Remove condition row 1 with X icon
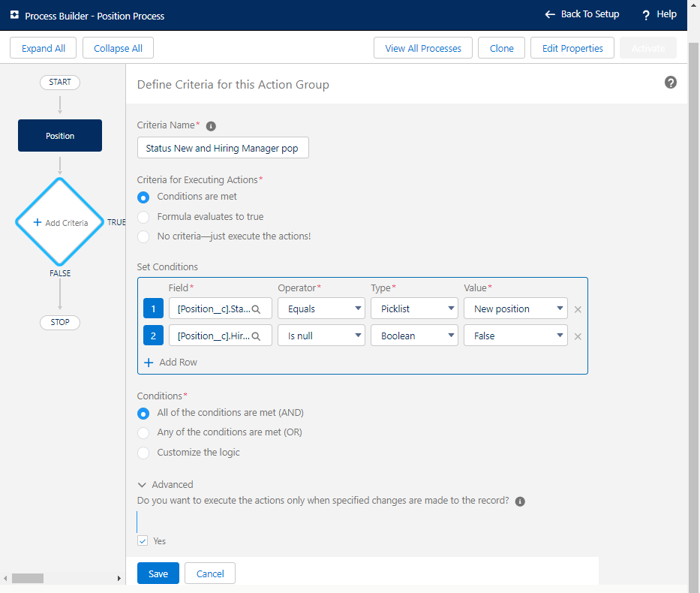 578,309
